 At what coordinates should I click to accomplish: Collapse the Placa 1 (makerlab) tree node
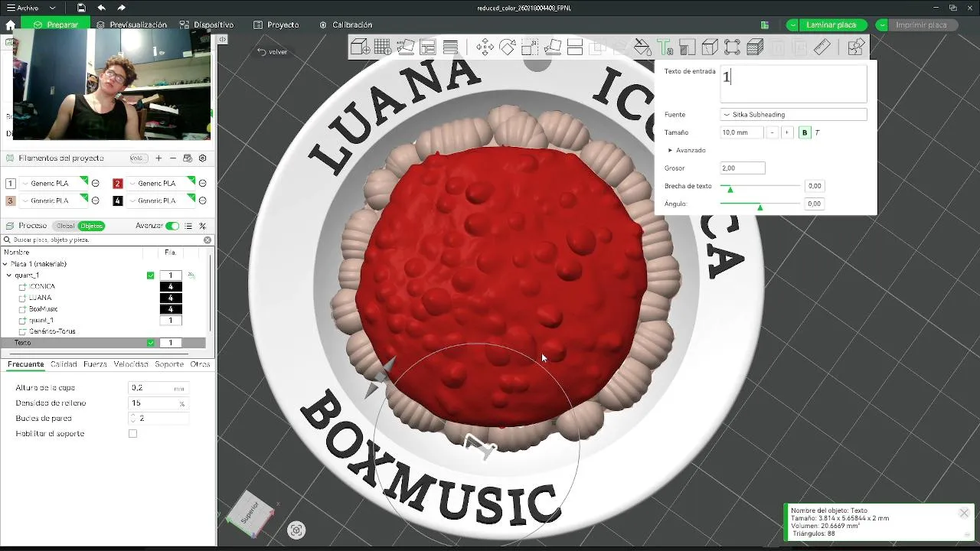pyautogui.click(x=5, y=264)
